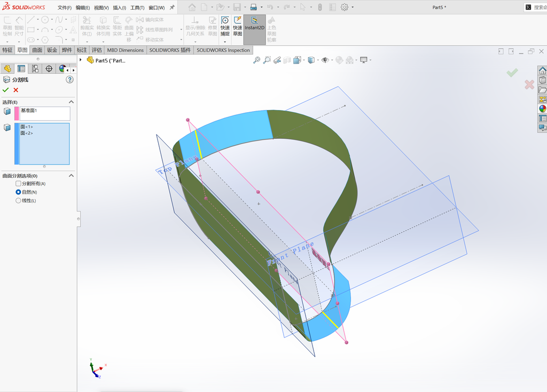The width and height of the screenshot is (547, 392).
Task: Select the 线性 radio option
Action: (x=18, y=200)
